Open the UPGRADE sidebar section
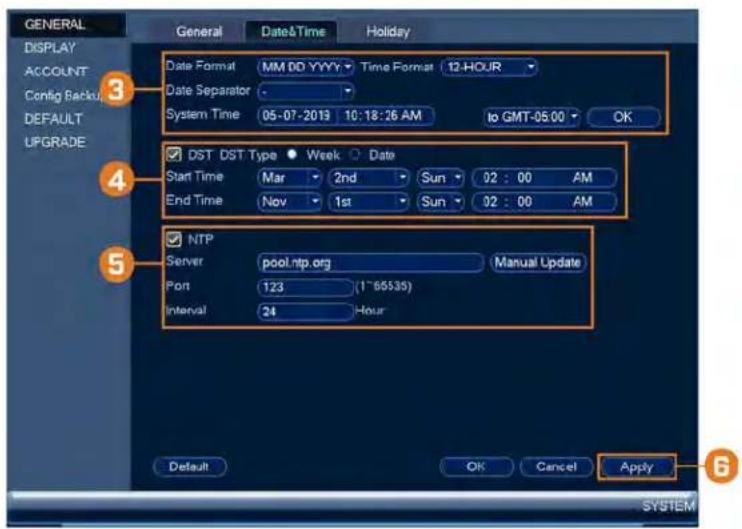742x529 pixels. click(55, 142)
